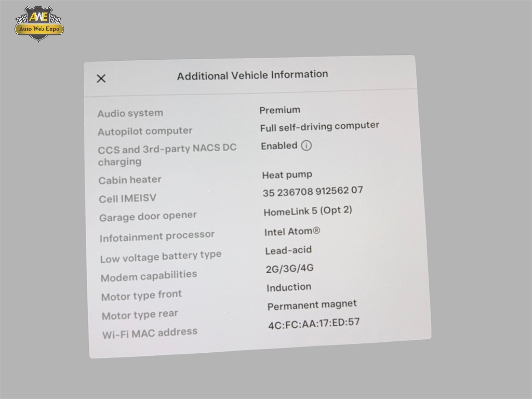Close the Additional Vehicle Information dialog
This screenshot has height=399, width=532.
coord(101,78)
